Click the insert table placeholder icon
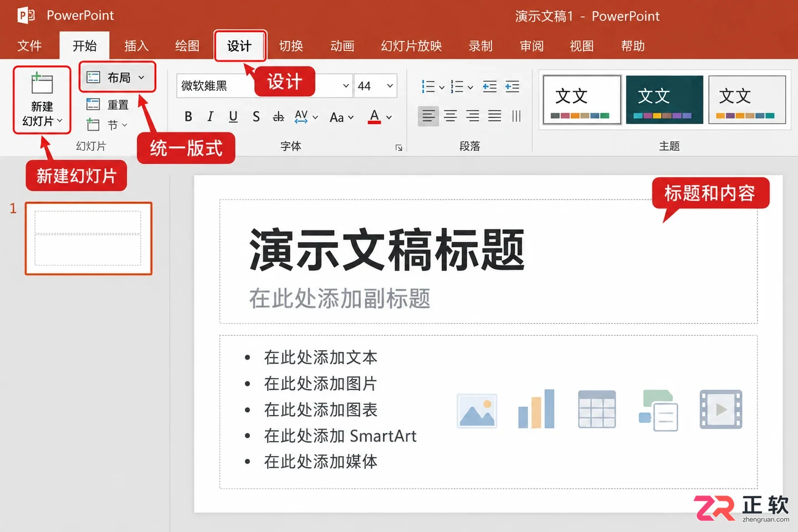The height and width of the screenshot is (532, 798). point(597,410)
